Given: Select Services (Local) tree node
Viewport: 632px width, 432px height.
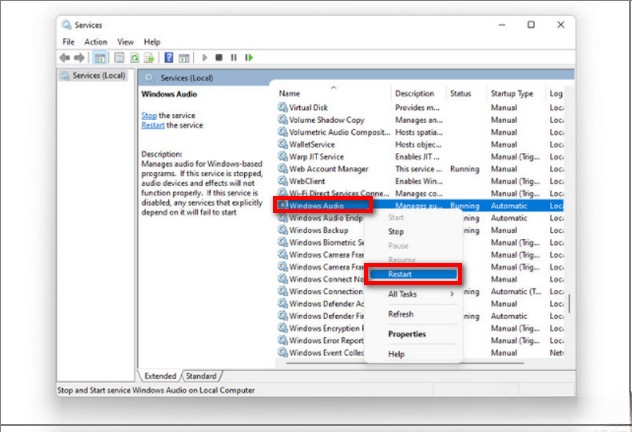Looking at the screenshot, I should 94,75.
